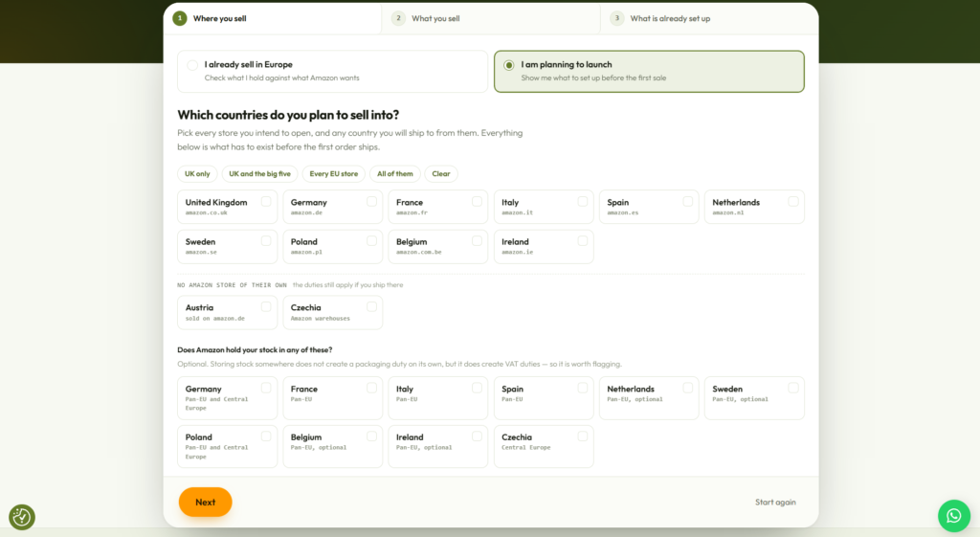Apply 'UK and the big five' preset
The width and height of the screenshot is (980, 537).
click(259, 174)
